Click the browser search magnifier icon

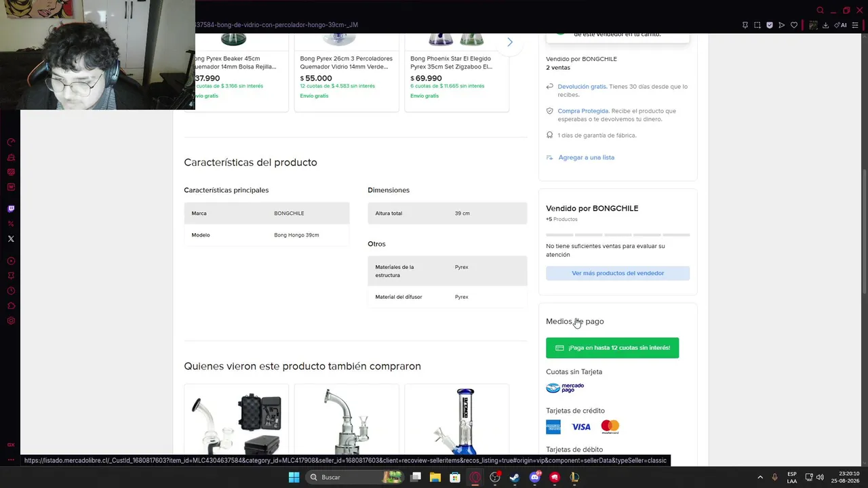click(821, 10)
